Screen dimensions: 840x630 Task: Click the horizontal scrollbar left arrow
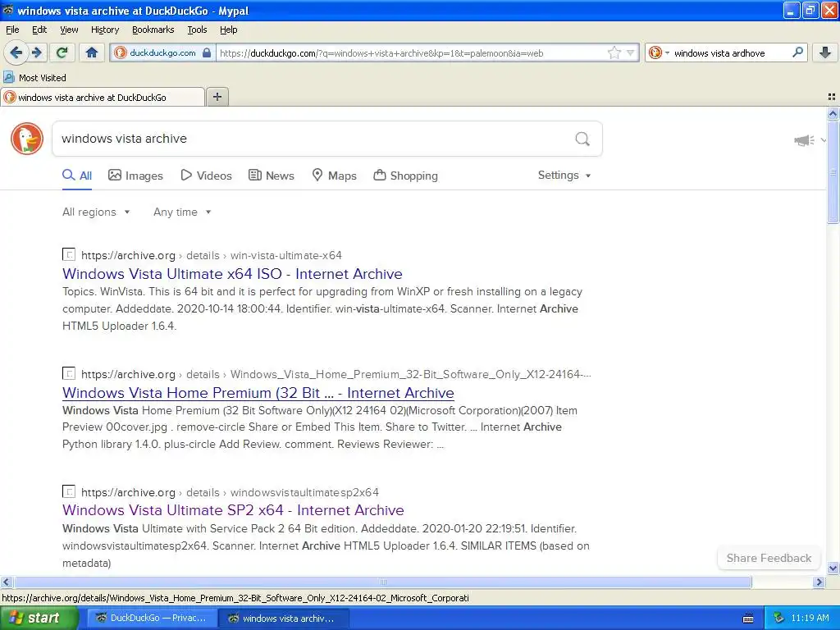point(6,582)
